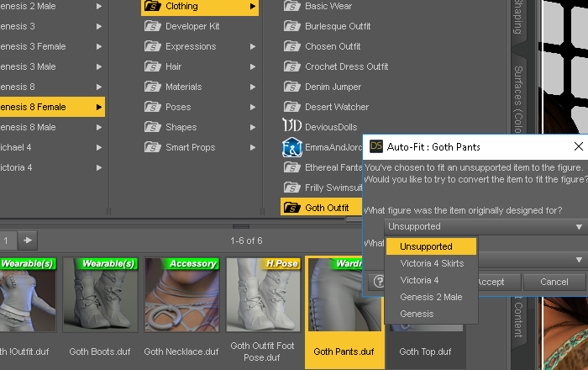Click the DeviousDolls vendor icon
This screenshot has height=370, width=588.
coord(291,125)
